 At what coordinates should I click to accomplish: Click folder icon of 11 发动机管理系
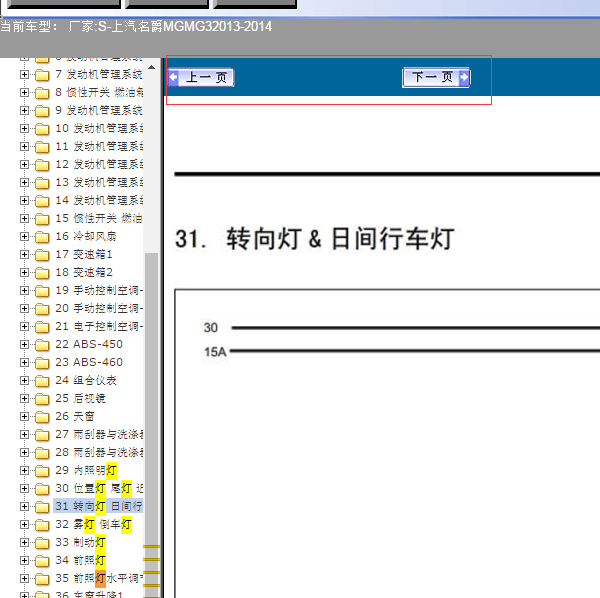point(42,147)
